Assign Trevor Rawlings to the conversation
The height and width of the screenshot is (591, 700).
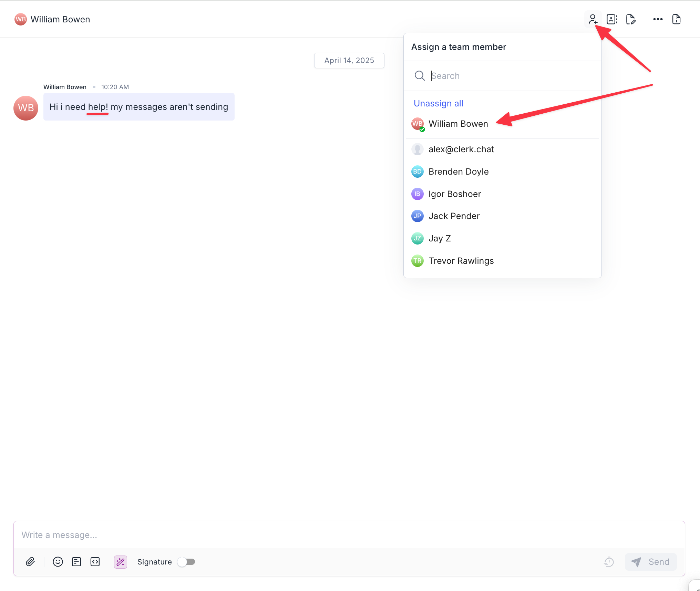(x=503, y=261)
